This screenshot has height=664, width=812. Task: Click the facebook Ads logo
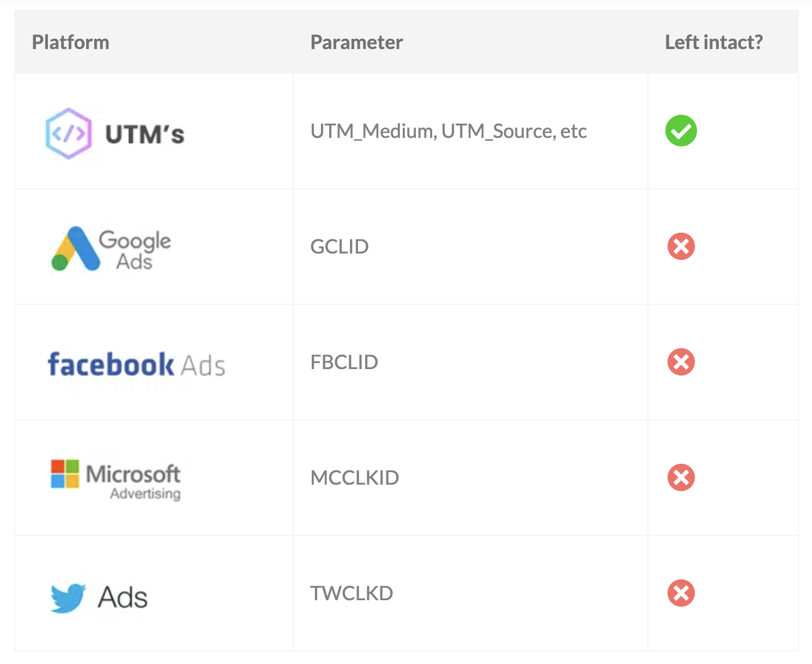136,365
